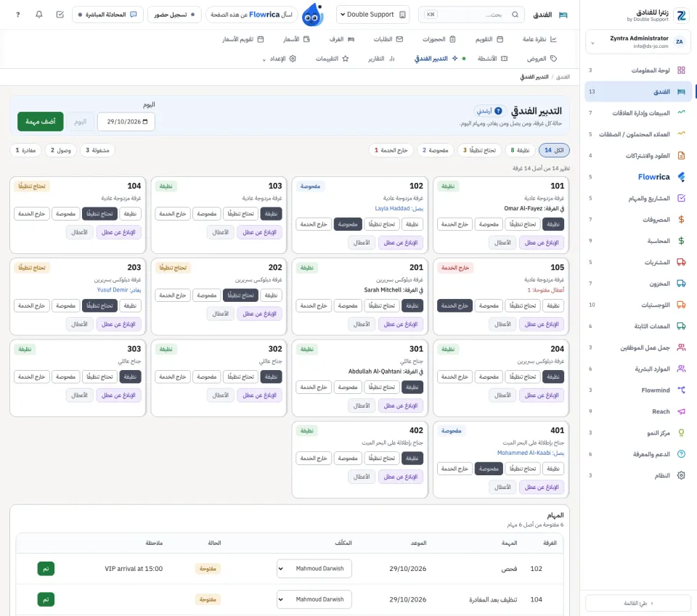Click the أضف مهمة button
697x616 pixels.
pyautogui.click(x=41, y=122)
